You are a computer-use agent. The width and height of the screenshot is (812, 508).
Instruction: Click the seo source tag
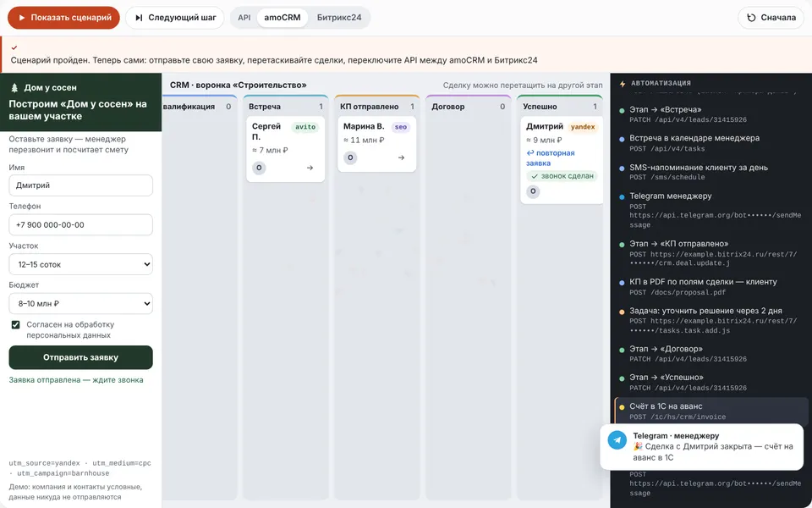tap(400, 127)
